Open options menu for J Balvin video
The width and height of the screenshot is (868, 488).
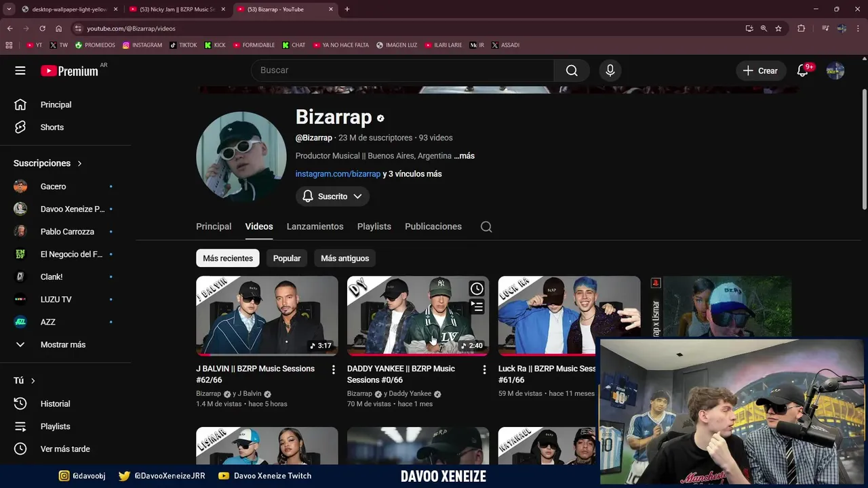pyautogui.click(x=333, y=369)
